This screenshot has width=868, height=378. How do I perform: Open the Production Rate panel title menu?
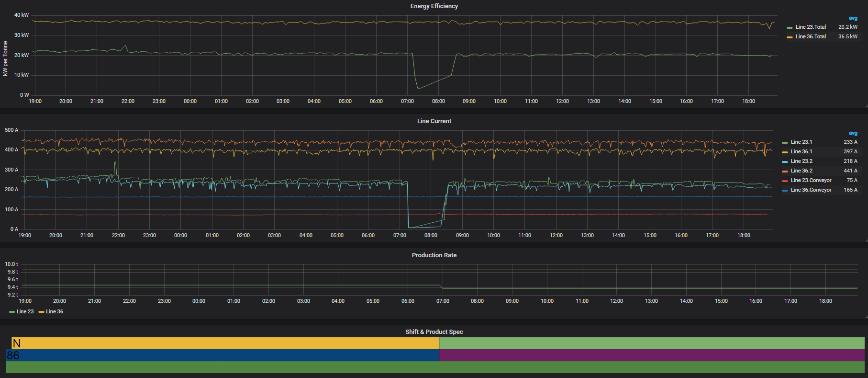[434, 255]
